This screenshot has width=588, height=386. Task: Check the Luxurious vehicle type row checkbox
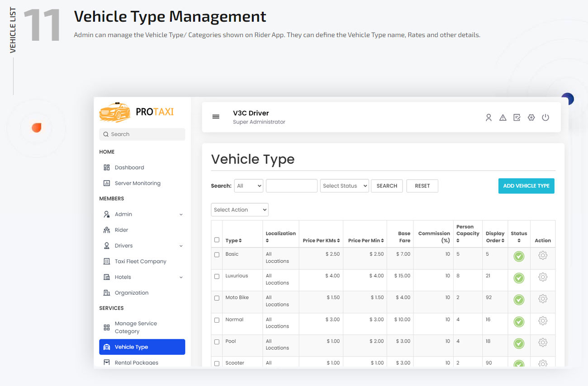coord(217,276)
